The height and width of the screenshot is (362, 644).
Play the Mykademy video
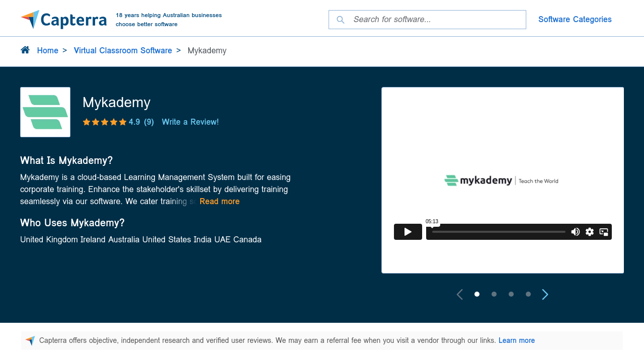coord(408,232)
